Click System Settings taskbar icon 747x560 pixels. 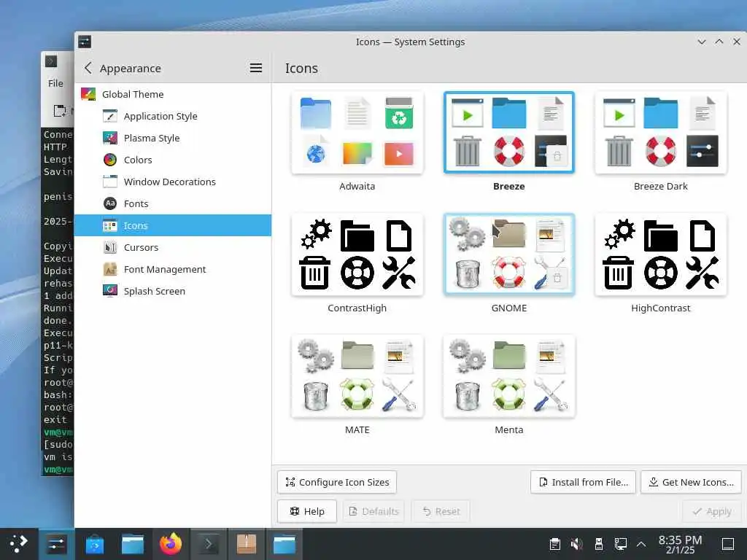click(x=56, y=544)
